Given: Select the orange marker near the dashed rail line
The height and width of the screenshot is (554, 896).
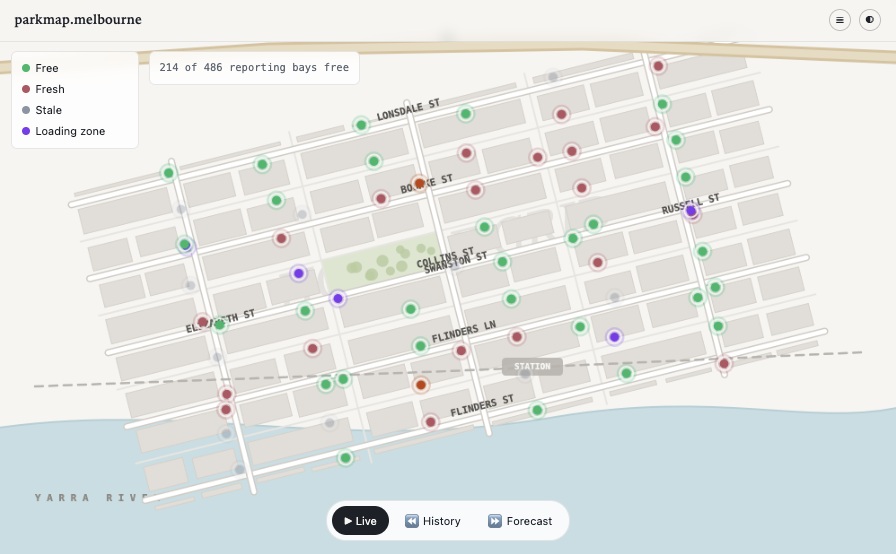Looking at the screenshot, I should coord(421,385).
